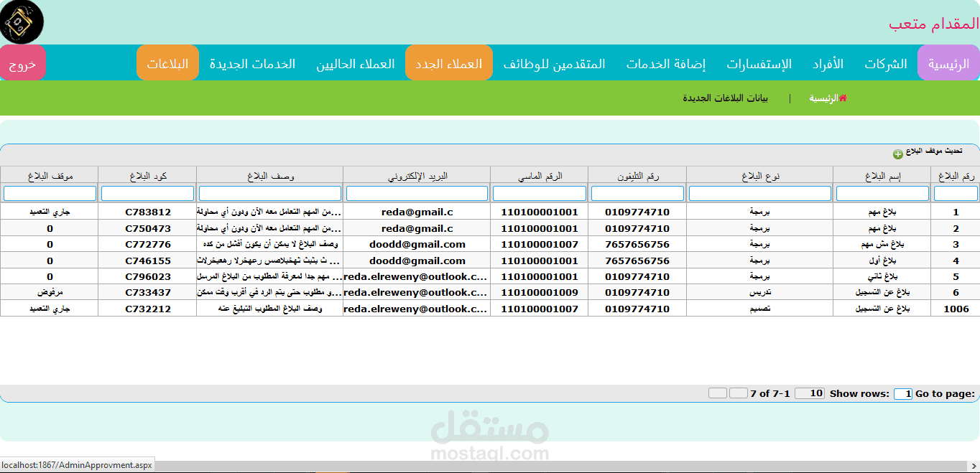This screenshot has width=980, height=473.
Task: Focus the filter box under الرقم الماسي
Action: coord(540,194)
